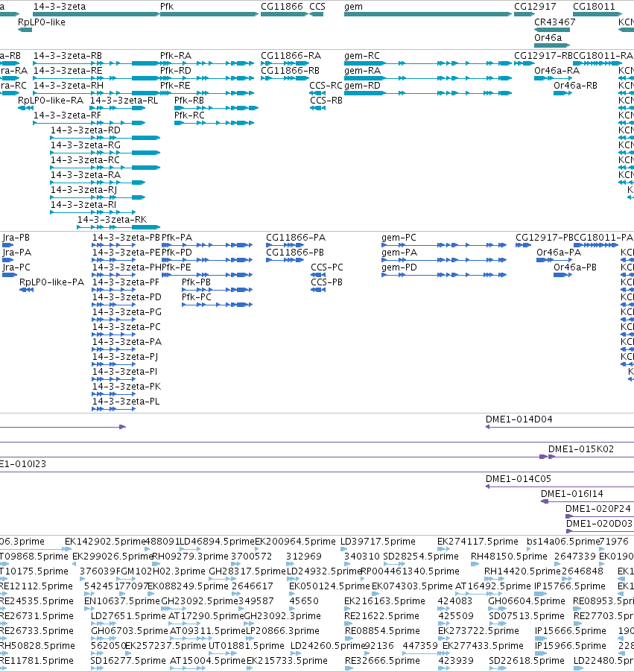Open BAC clone DME1-014C05
Viewport: 634px width, 672px height.
519,479
